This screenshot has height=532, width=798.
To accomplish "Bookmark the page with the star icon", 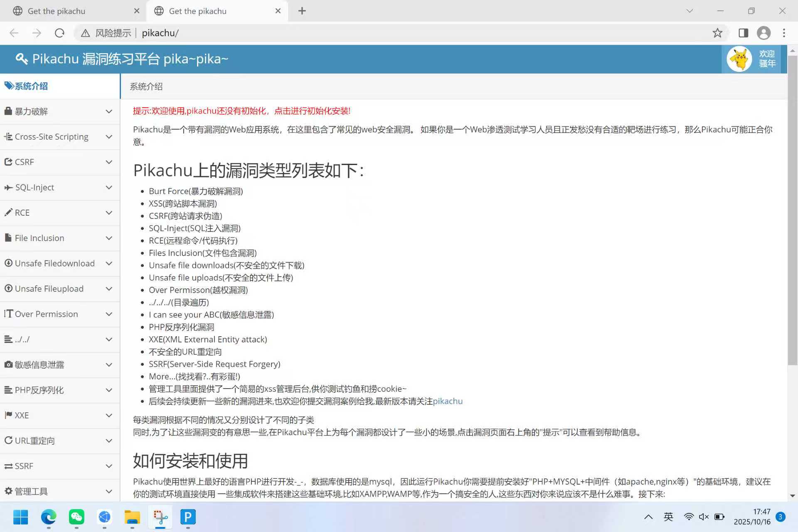I will coord(717,33).
